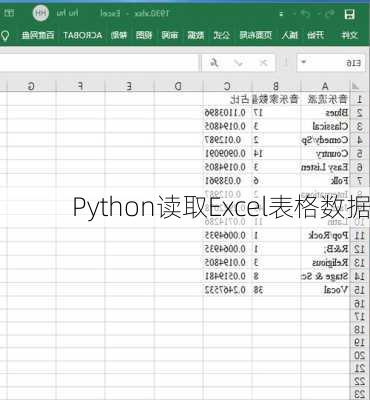The height and width of the screenshot is (400, 370).
Task: Click the Name Box showing E16
Action: (x=331, y=62)
